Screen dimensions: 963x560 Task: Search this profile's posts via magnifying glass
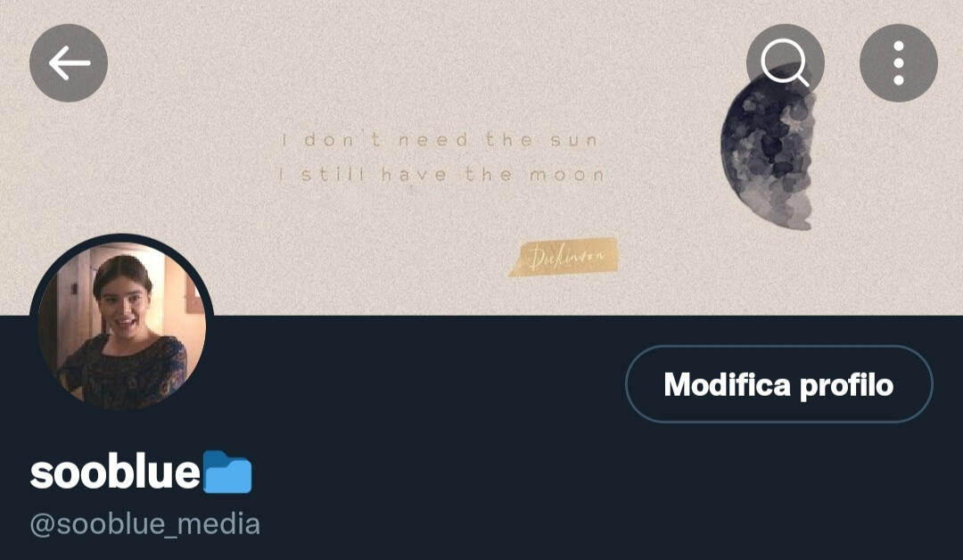point(785,62)
